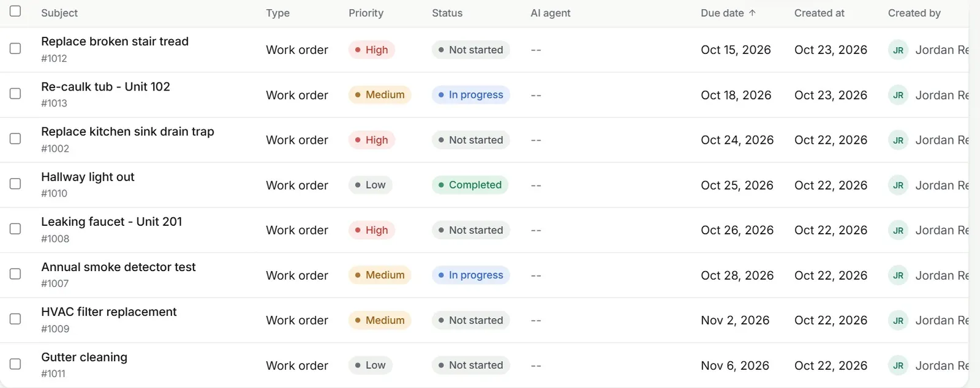
Task: Click Medium priority badge for HVAC filter row
Action: [x=380, y=320]
